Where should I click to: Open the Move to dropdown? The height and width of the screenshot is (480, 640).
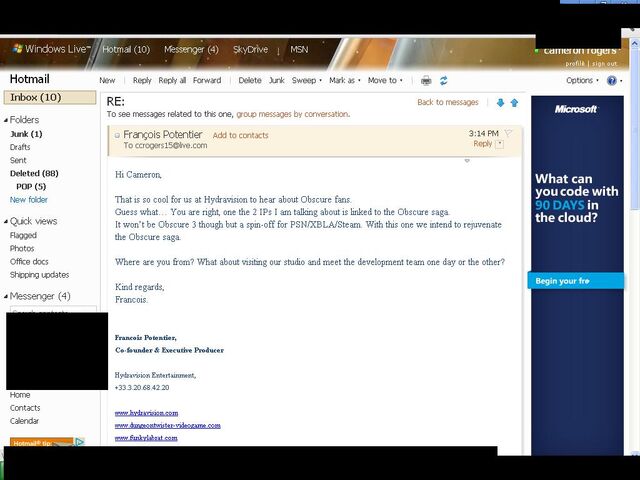click(385, 80)
